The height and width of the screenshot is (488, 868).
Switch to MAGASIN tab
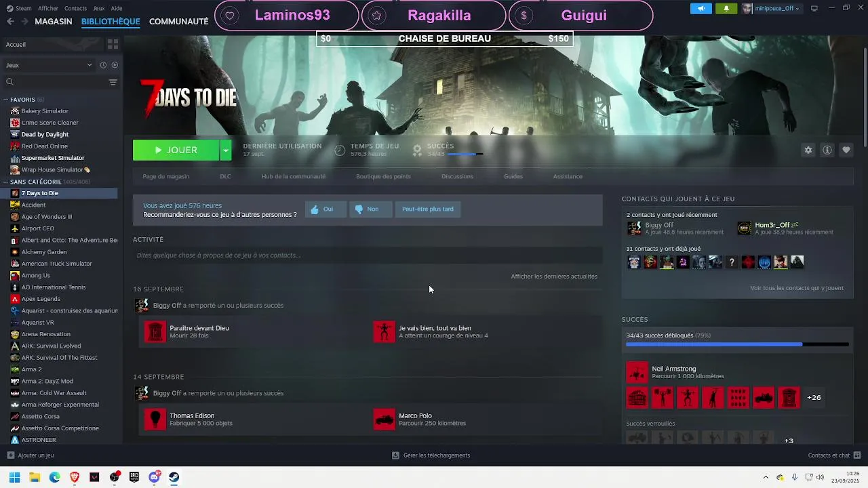(x=54, y=22)
